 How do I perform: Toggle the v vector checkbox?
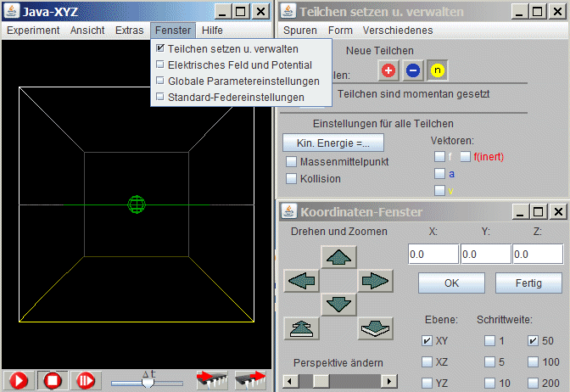[x=439, y=190]
